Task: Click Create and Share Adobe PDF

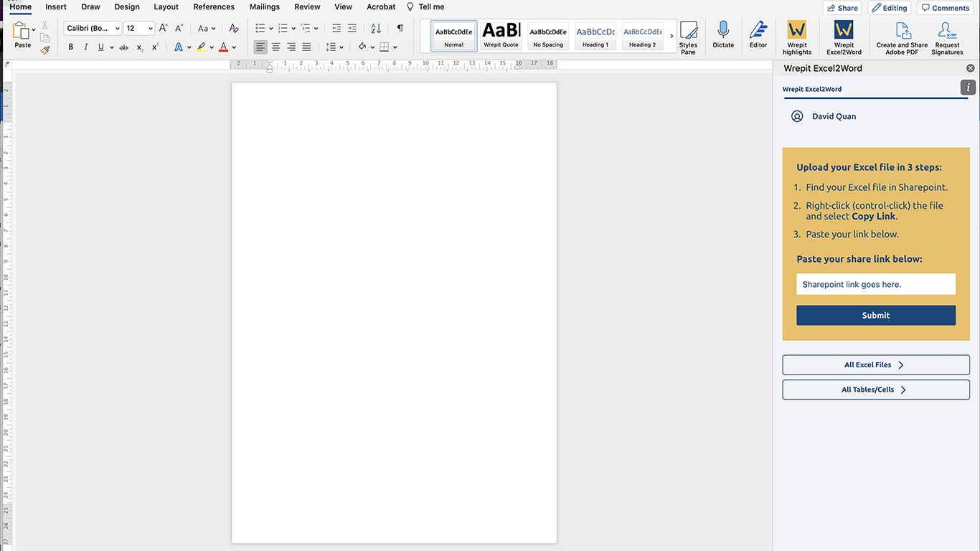Action: (902, 38)
